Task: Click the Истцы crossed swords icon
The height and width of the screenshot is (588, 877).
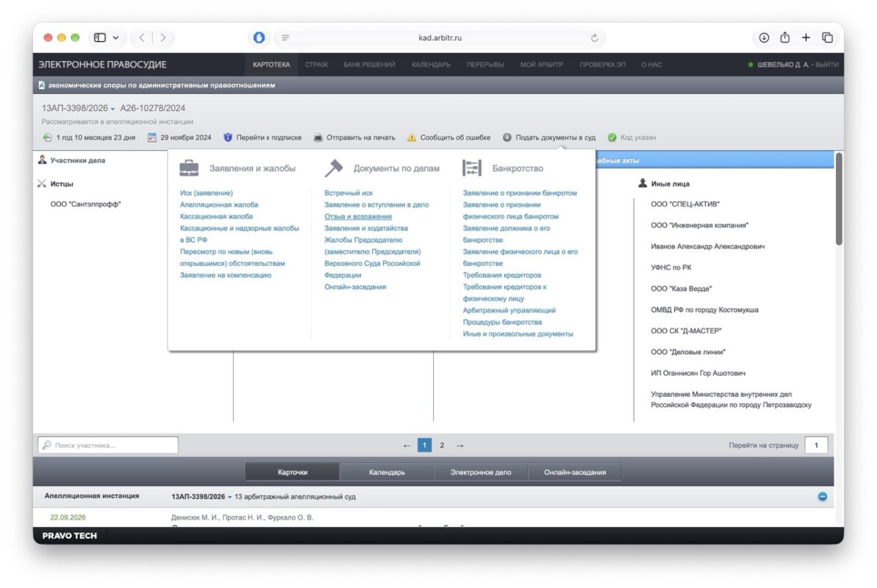Action: point(41,184)
